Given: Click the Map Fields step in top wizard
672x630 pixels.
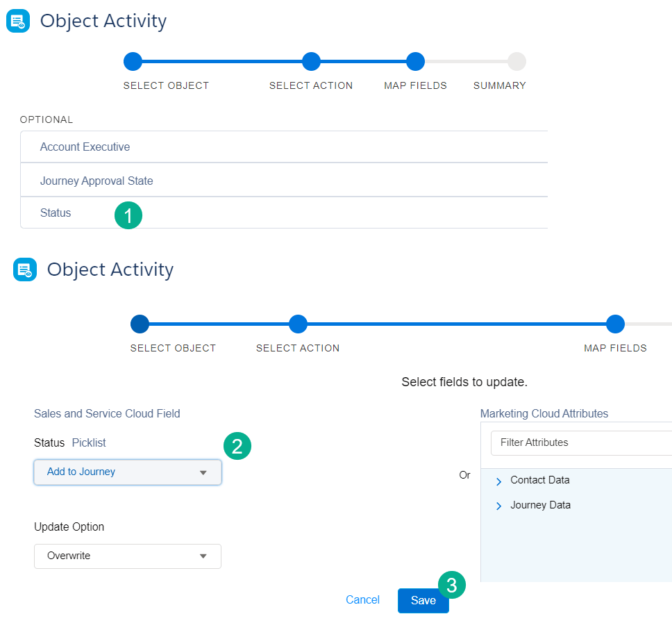Looking at the screenshot, I should point(415,62).
